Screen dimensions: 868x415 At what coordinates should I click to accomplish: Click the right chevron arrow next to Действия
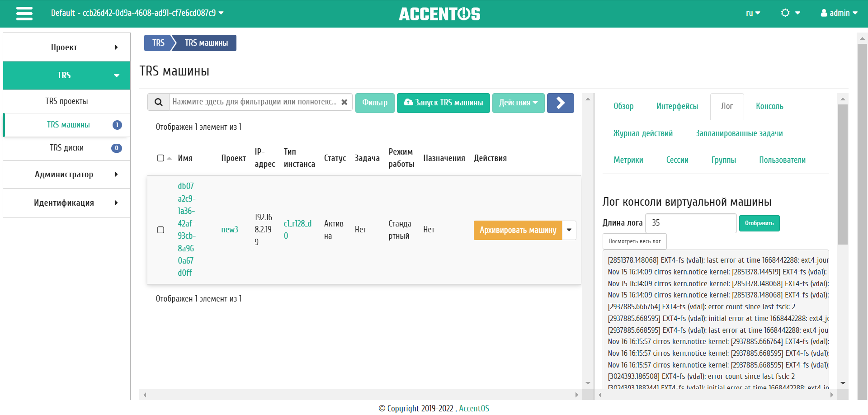point(560,103)
